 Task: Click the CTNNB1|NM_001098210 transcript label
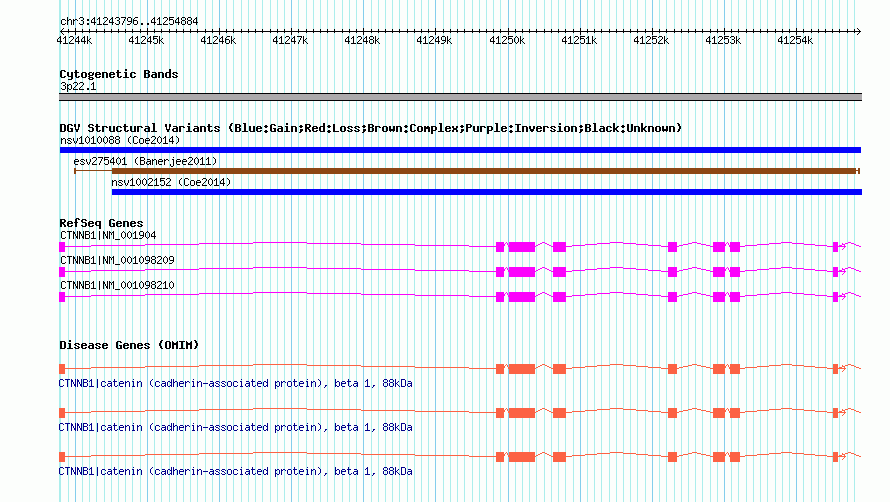click(x=117, y=285)
